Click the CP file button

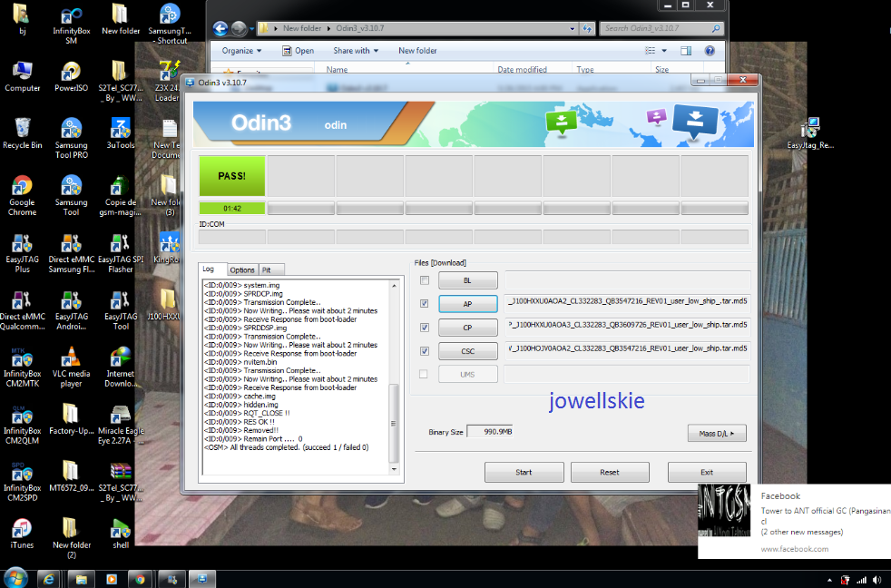(467, 328)
